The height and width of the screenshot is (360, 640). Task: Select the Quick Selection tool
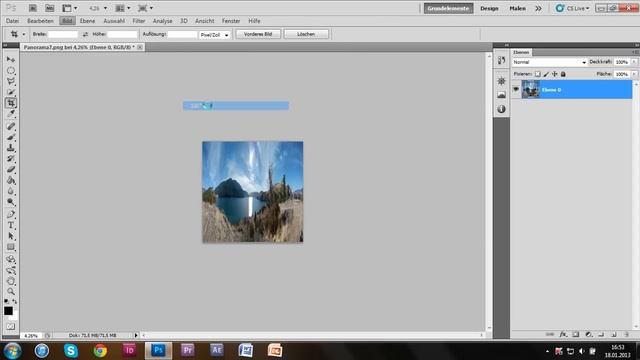(x=11, y=92)
